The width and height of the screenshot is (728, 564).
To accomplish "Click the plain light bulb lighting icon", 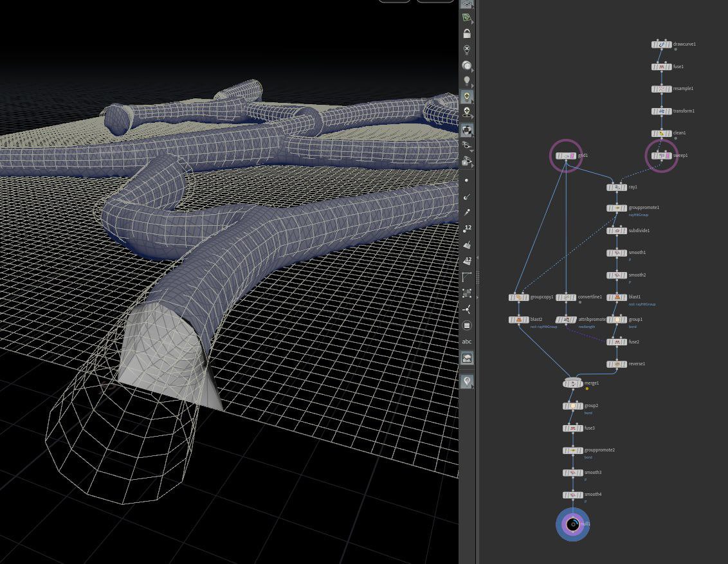I will 467,81.
